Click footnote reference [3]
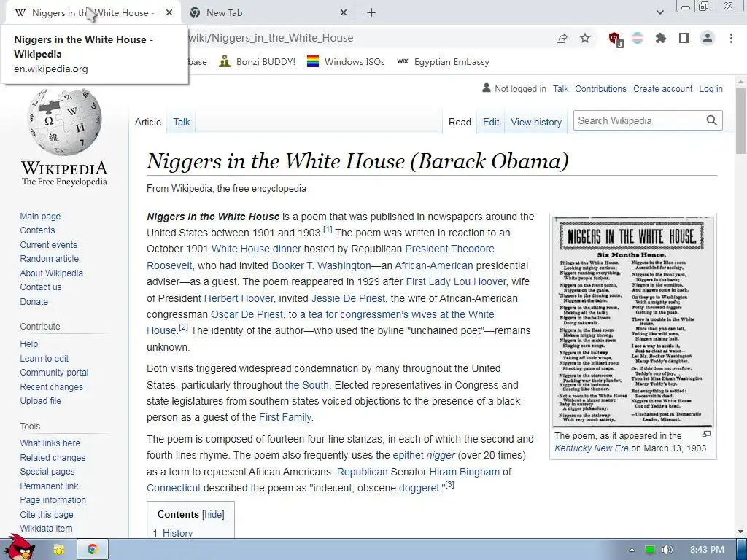Viewport: 747px width, 560px height. pos(449,484)
